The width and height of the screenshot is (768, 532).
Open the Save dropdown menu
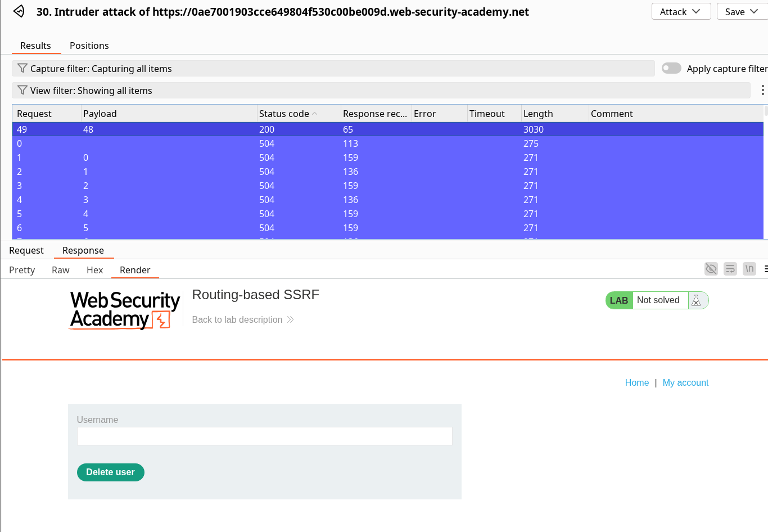point(742,12)
